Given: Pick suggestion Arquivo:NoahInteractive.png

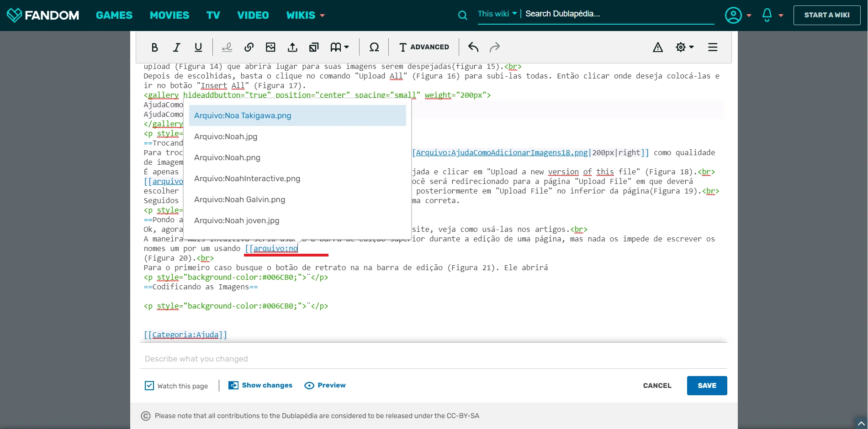Looking at the screenshot, I should 297,178.
